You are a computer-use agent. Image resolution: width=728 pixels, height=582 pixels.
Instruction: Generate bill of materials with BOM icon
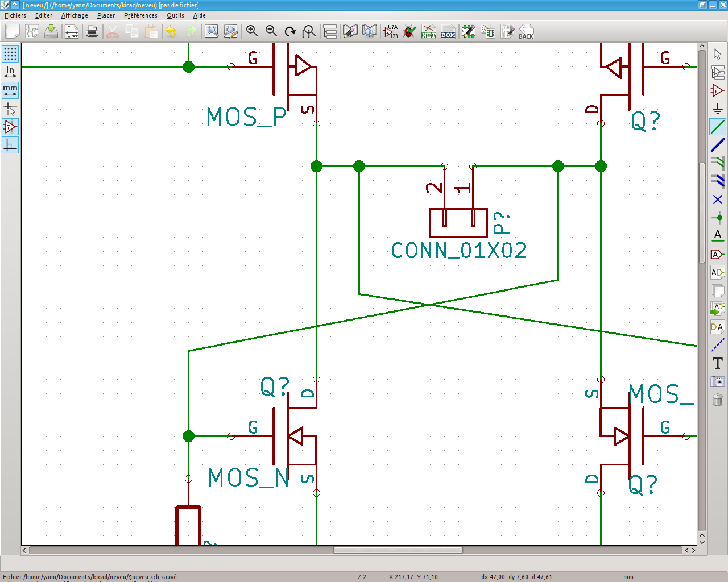[448, 31]
